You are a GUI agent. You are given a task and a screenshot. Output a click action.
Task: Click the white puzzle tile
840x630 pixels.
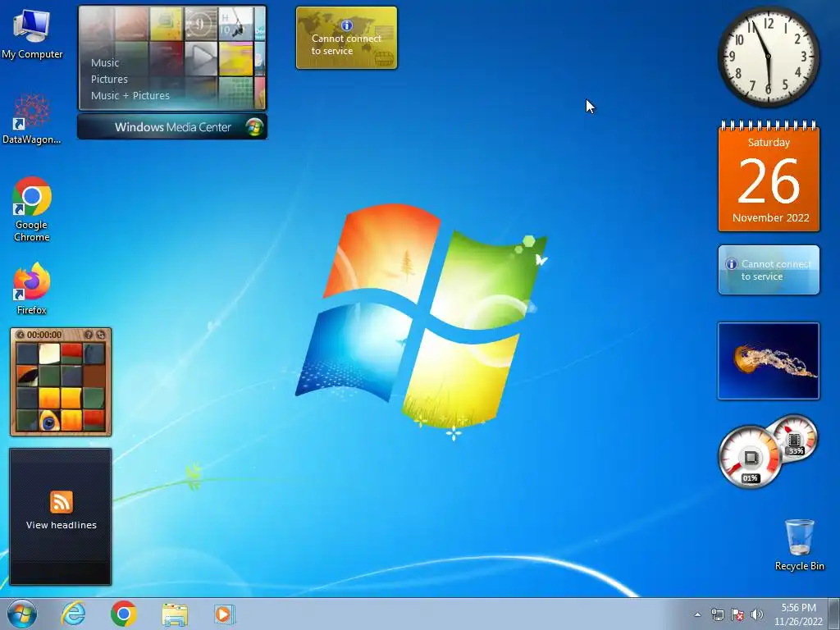tap(48, 354)
